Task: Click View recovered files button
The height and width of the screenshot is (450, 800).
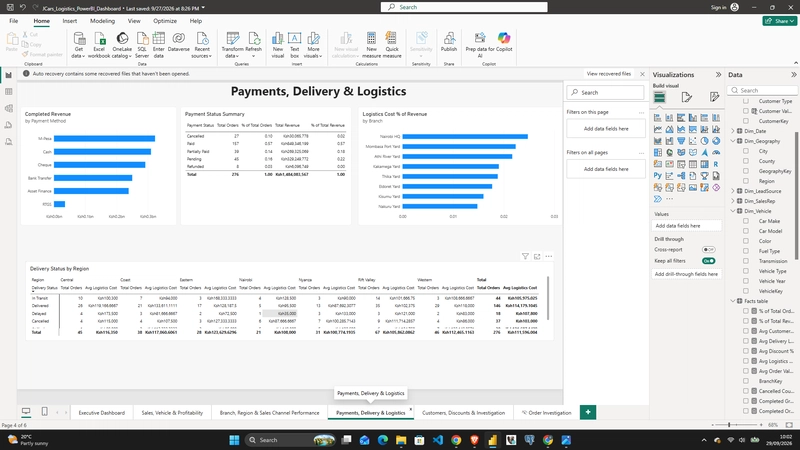Action: click(609, 74)
